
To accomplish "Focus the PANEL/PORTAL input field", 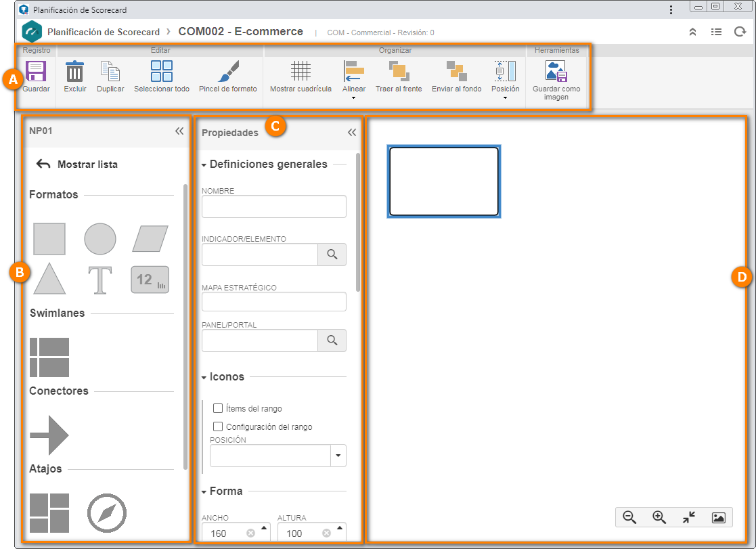I will click(259, 341).
